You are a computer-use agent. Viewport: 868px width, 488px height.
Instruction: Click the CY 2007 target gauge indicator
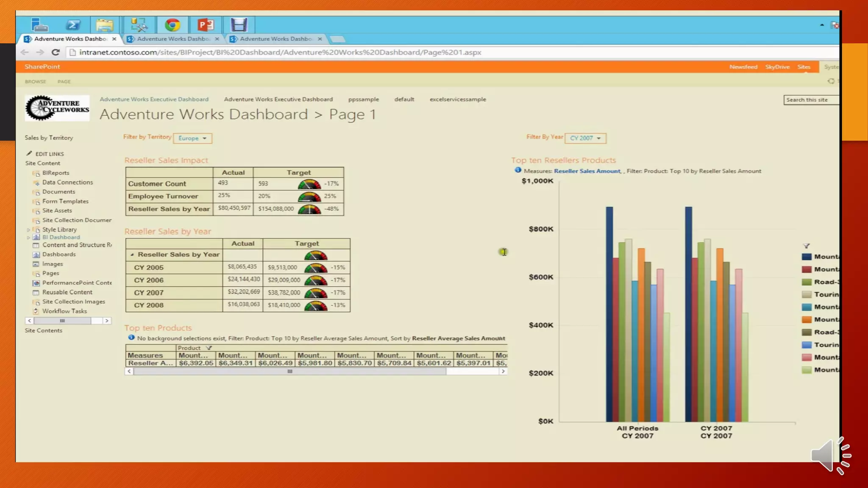[x=316, y=293]
